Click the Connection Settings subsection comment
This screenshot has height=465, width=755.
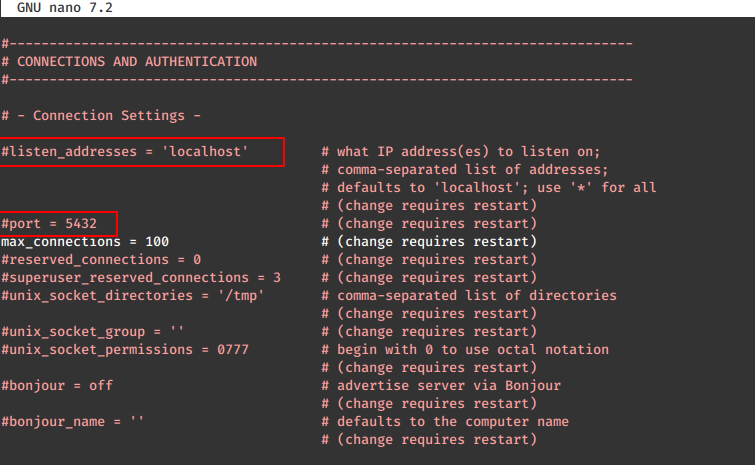101,116
